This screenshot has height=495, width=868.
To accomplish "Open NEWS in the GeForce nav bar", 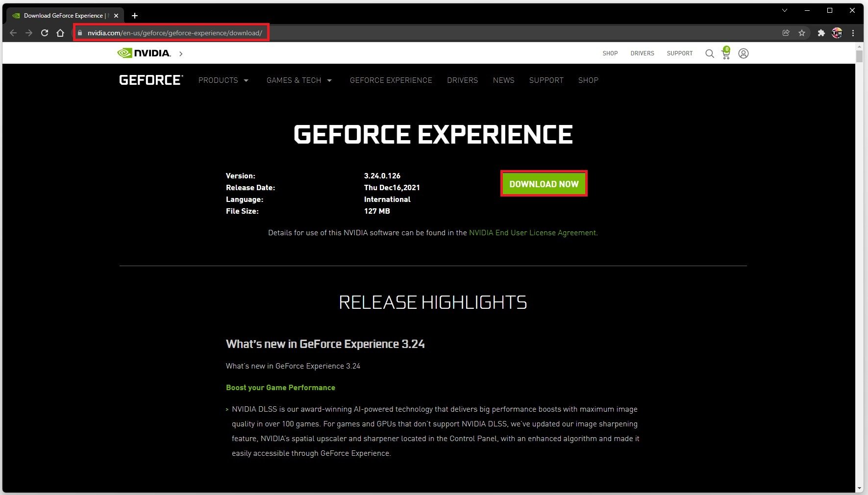I will coord(503,80).
